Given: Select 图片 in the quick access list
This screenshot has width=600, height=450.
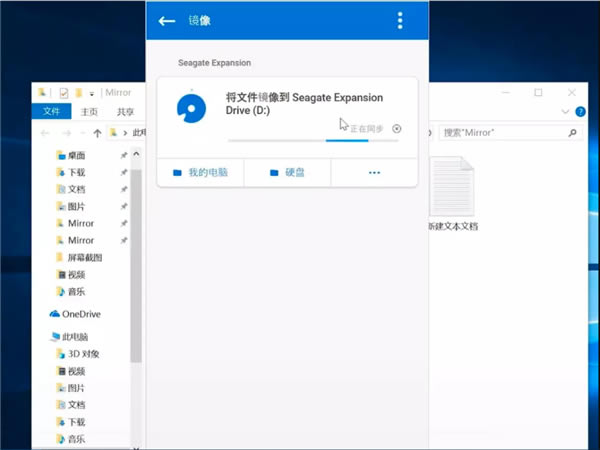Looking at the screenshot, I should (71, 207).
